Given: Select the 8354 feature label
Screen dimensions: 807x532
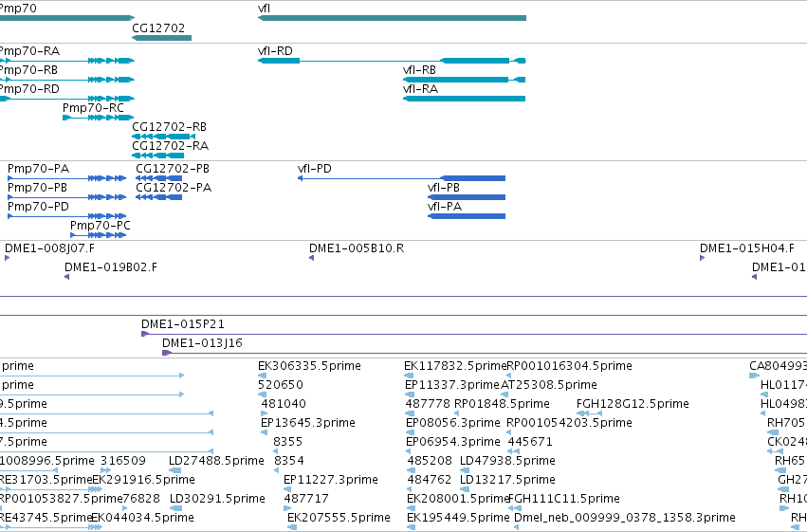Looking at the screenshot, I should tap(289, 461).
